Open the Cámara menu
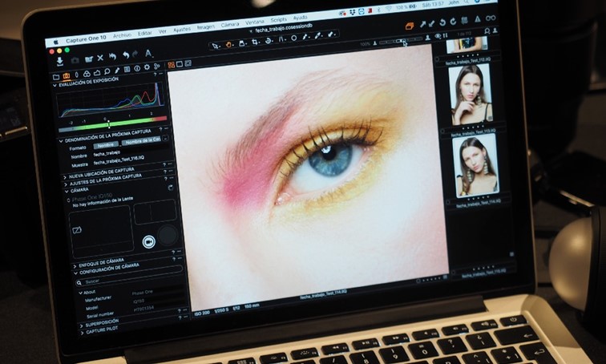 [230, 25]
